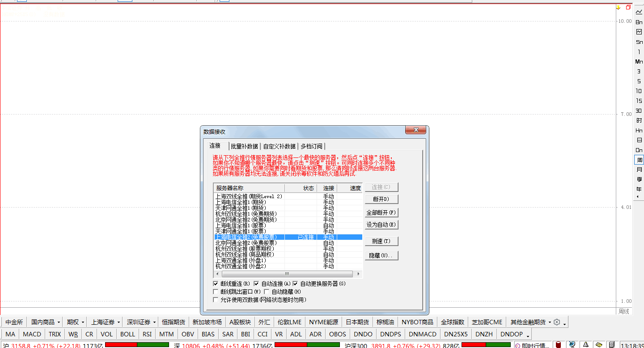Enable the 允许使用双数据 checkbox
This screenshot has height=348, width=644.
coord(216,300)
